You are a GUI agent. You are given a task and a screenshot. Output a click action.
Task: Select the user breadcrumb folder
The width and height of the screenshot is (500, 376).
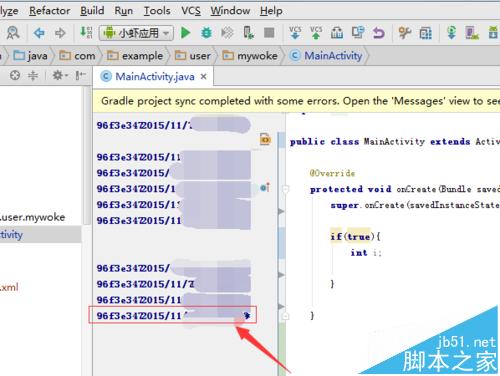193,56
